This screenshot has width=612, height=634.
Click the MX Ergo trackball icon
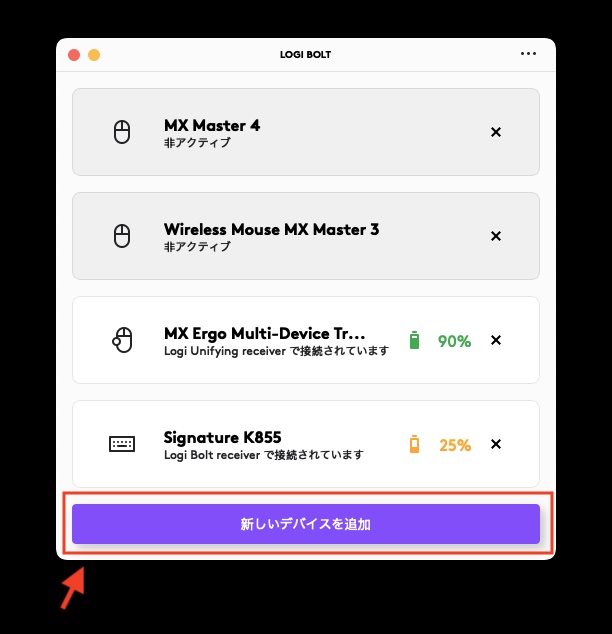click(122, 340)
